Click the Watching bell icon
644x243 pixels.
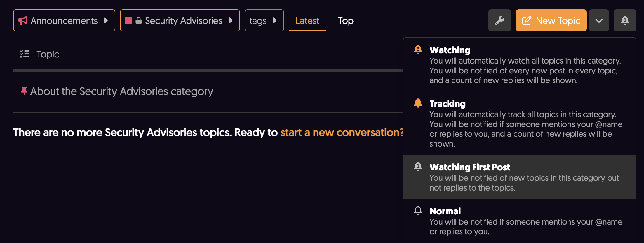click(x=418, y=50)
